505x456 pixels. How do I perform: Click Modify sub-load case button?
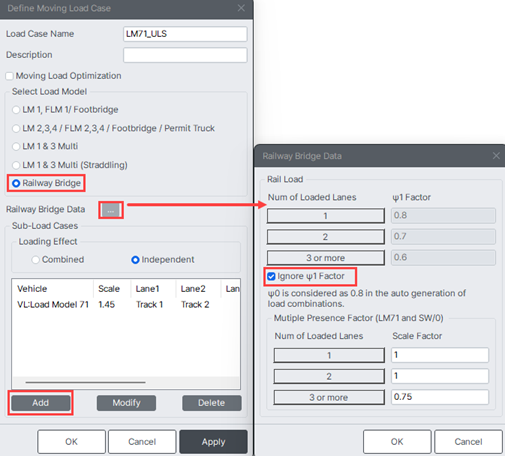(x=126, y=403)
